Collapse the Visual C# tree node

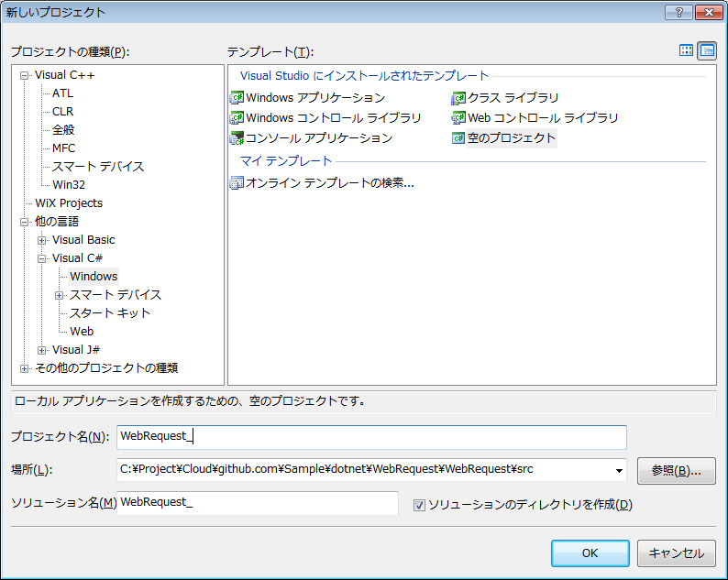(42, 258)
